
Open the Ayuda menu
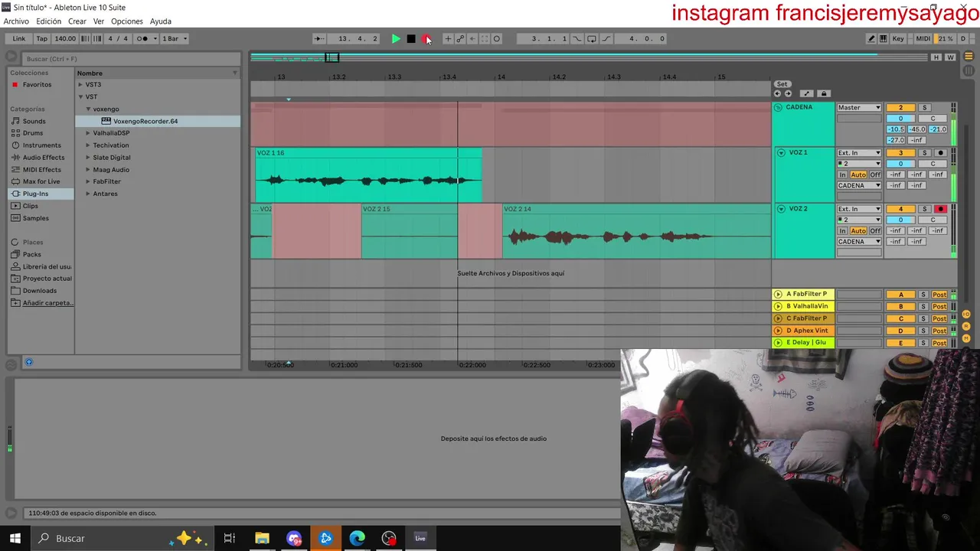coord(161,21)
